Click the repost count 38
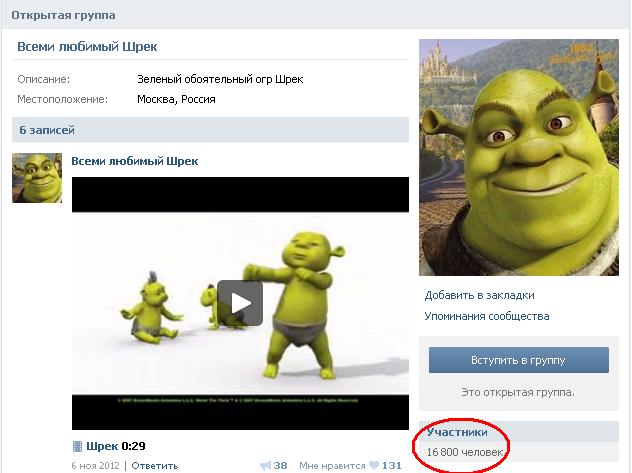 [280, 466]
